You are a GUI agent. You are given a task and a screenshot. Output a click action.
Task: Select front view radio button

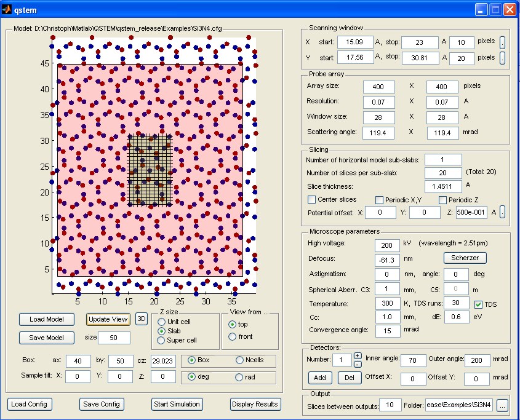232,336
